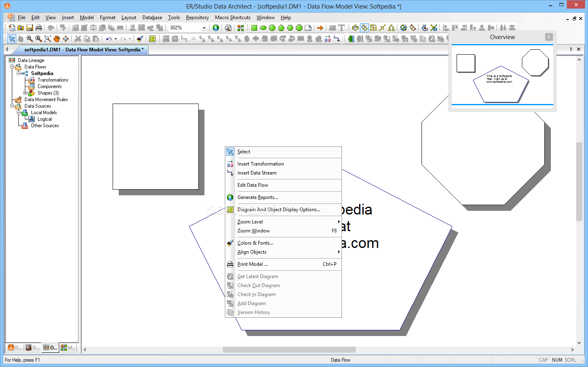Open the Macro Shortcuts menu

[233, 18]
